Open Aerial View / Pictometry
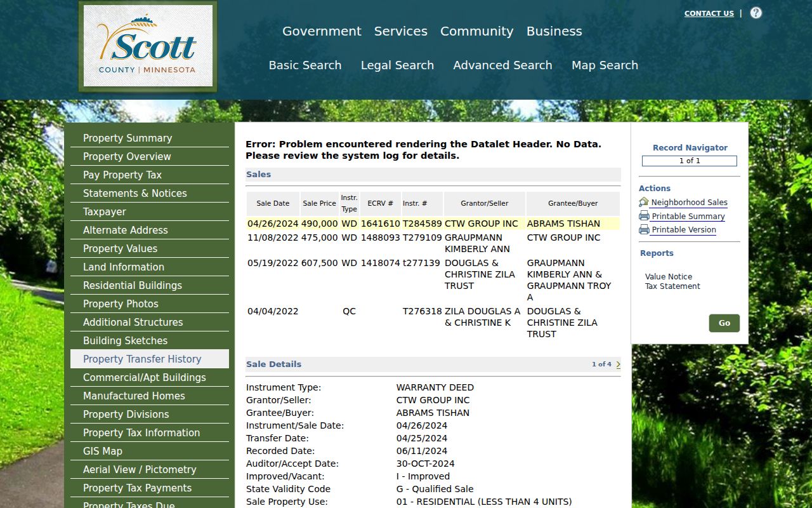The image size is (812, 508). [150, 469]
